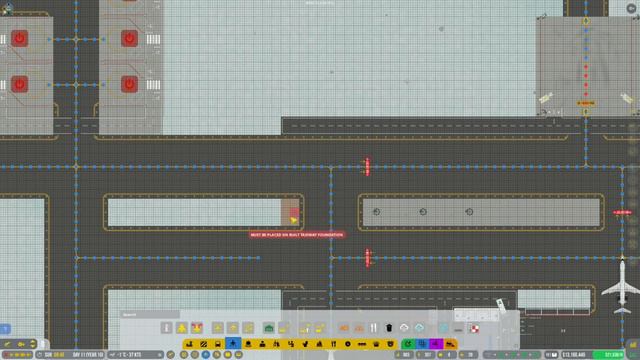Screen dimensions: 640x360
Task: Click the green income indicator bar
Action: (609, 355)
